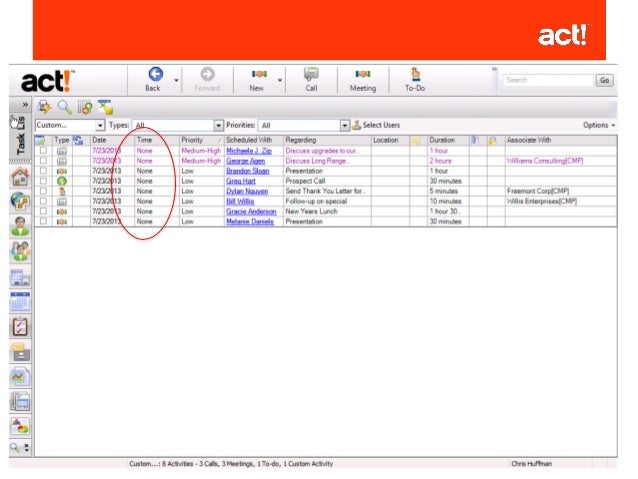Check the box for Gracie Anderson row
This screenshot has height=479, width=638.
[43, 211]
